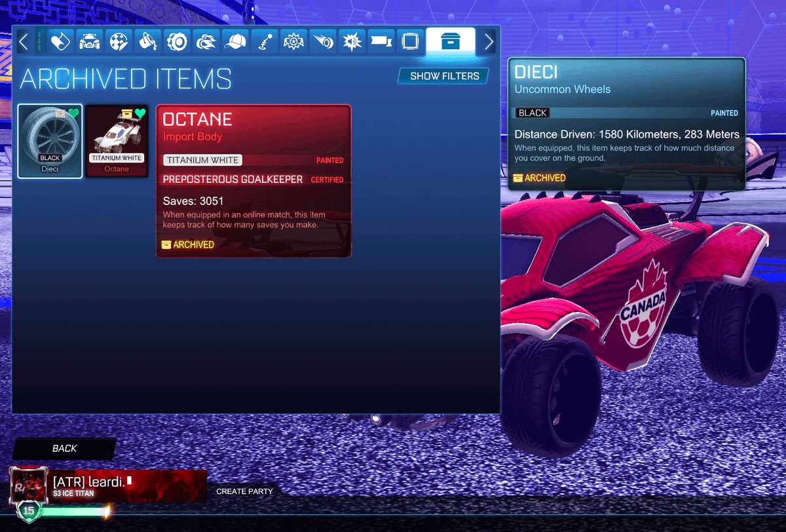The width and height of the screenshot is (786, 532).
Task: Open the Goal Explosions tab
Action: [x=293, y=41]
